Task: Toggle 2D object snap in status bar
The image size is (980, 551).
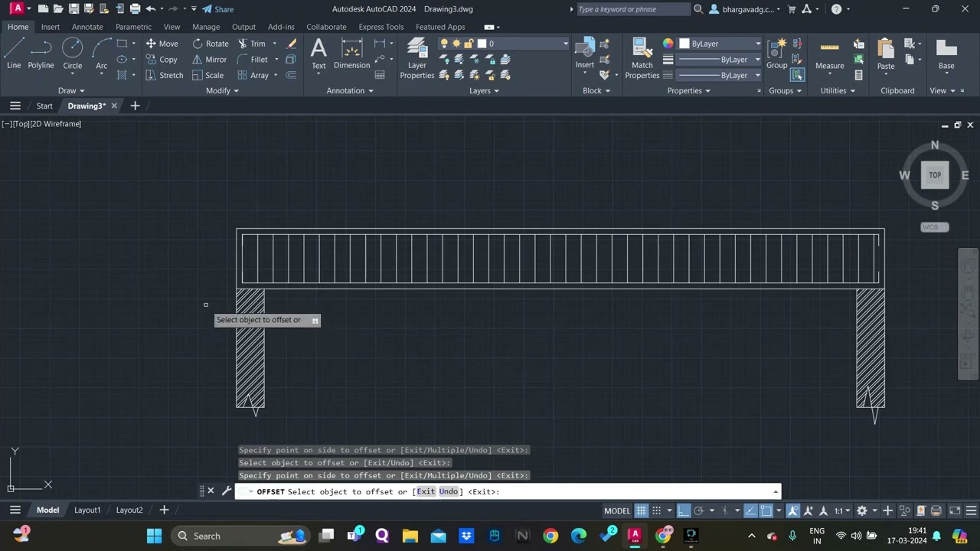Action: tap(766, 510)
